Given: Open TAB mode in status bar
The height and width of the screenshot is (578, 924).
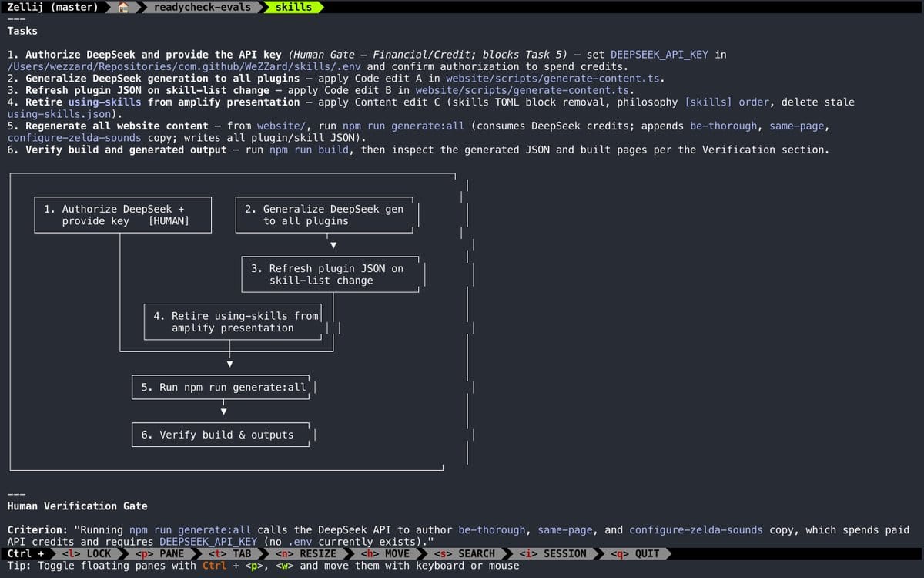Looking at the screenshot, I should tap(230, 553).
